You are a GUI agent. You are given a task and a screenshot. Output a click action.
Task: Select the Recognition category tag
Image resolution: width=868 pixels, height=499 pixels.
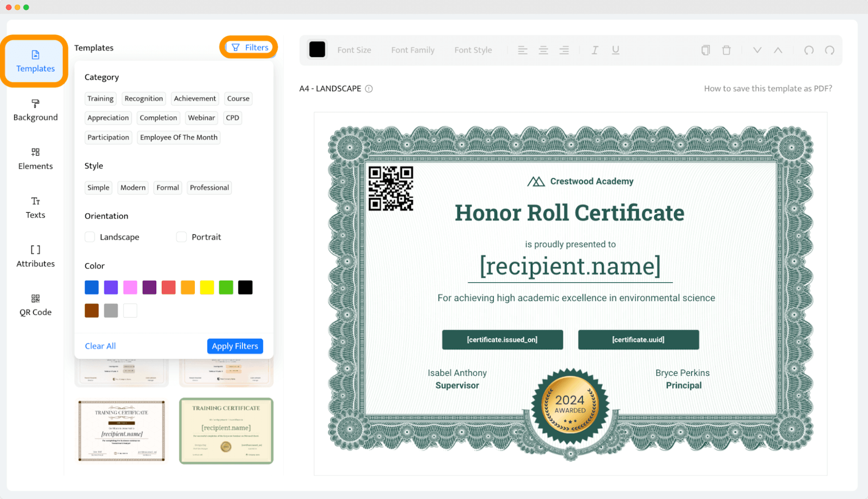144,98
